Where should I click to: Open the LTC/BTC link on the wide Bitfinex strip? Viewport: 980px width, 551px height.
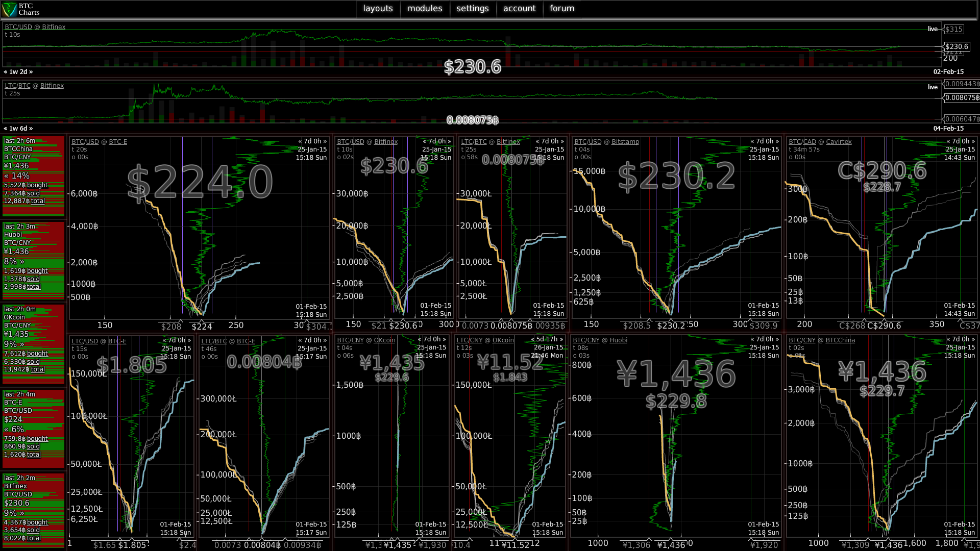click(18, 86)
